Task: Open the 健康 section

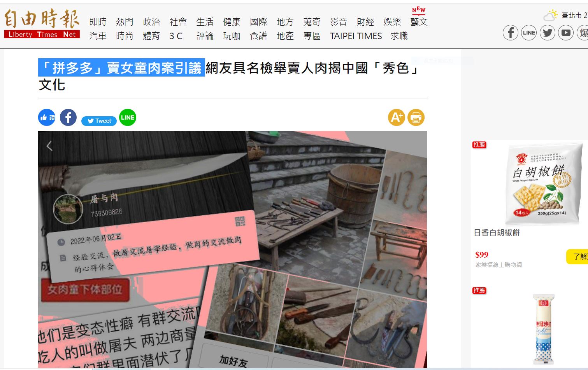Action: pos(232,22)
